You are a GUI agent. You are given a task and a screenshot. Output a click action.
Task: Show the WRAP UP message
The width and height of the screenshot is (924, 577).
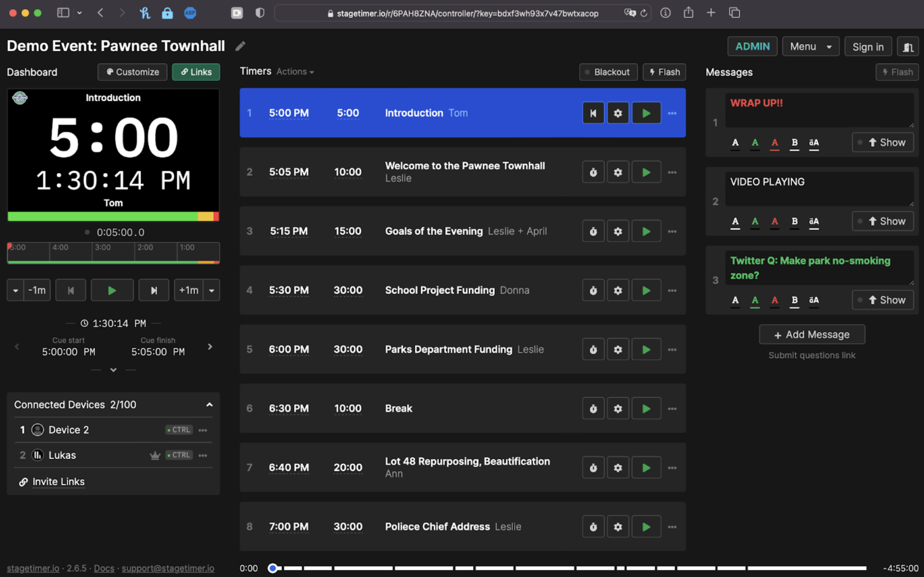882,143
